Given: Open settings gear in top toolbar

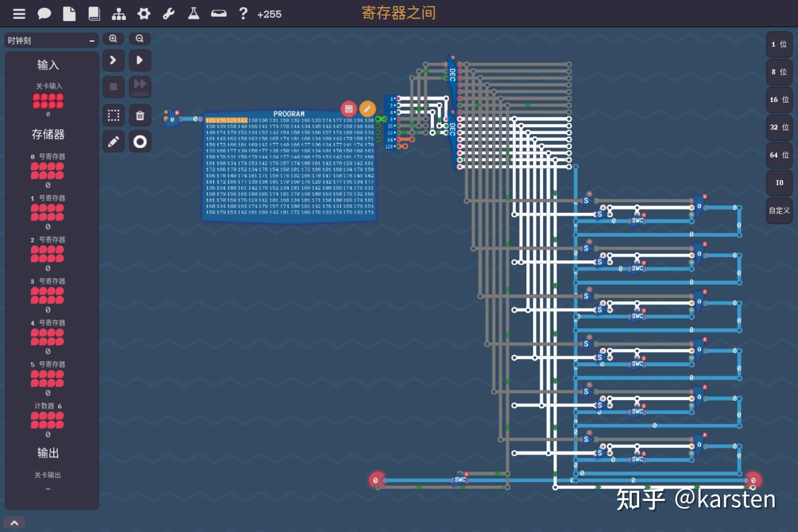Looking at the screenshot, I should 144,14.
